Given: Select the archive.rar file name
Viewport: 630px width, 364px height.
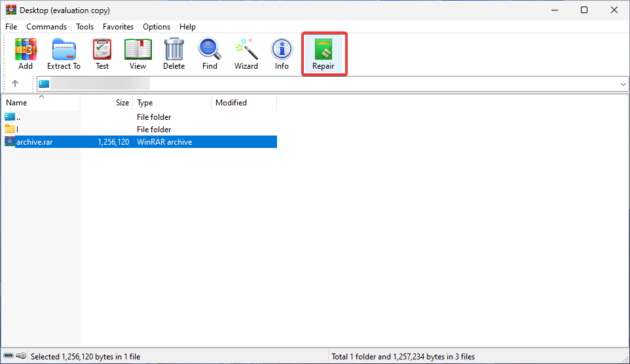Looking at the screenshot, I should (35, 142).
